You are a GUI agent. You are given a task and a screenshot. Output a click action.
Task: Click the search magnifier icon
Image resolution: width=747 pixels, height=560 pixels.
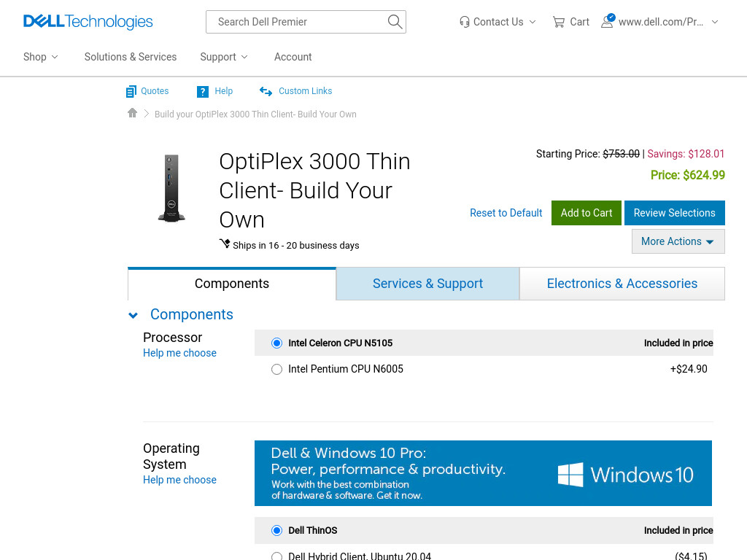[395, 21]
